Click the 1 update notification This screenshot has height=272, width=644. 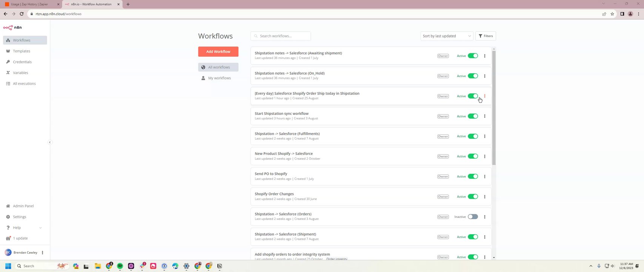coord(25,238)
